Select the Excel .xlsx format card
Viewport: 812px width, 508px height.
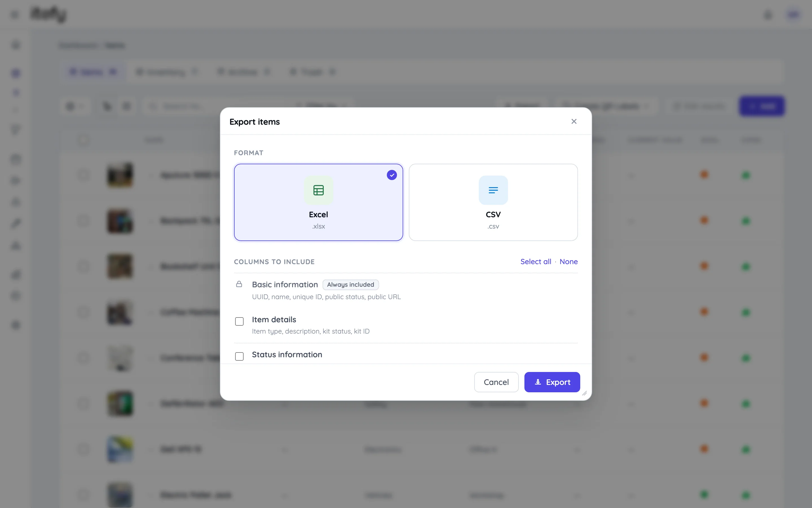(x=318, y=202)
